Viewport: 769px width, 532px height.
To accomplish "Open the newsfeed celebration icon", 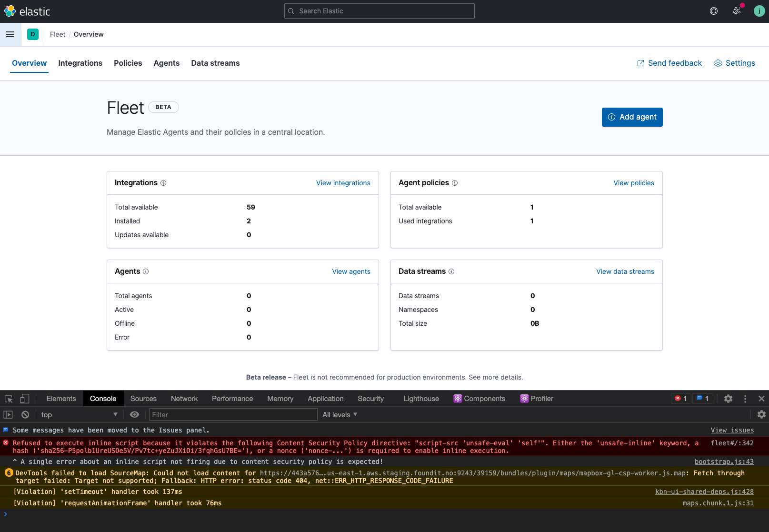I will click(x=737, y=11).
